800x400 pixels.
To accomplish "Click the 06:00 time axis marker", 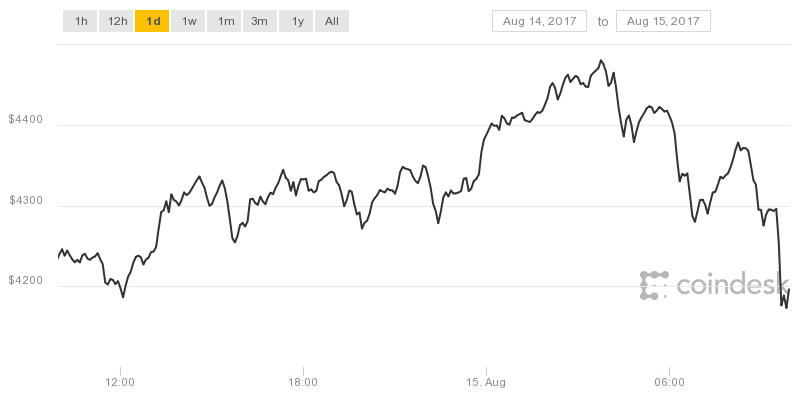I will [669, 382].
